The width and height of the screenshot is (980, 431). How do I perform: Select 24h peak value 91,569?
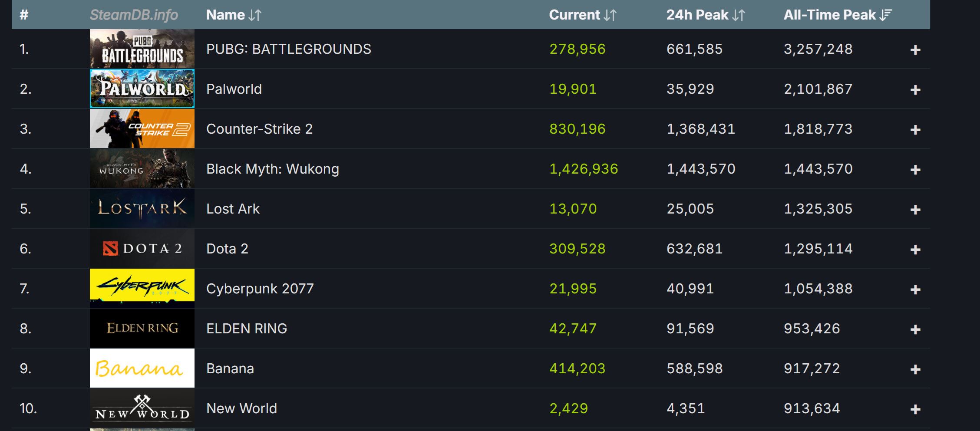[690, 329]
